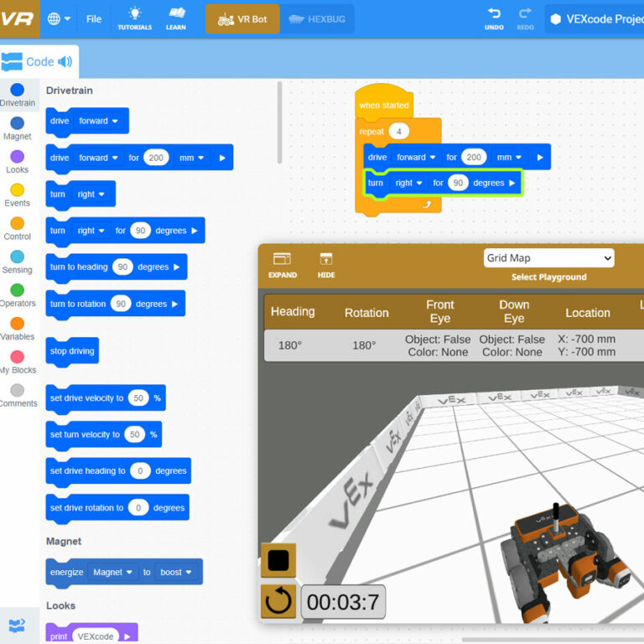Open the File menu
The height and width of the screenshot is (644, 644).
point(94,18)
